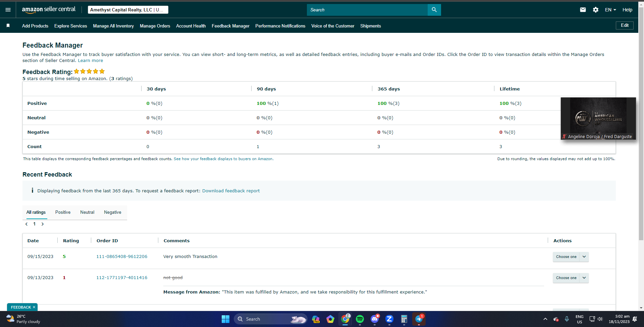
Task: Click the Learn more link
Action: [91, 61]
